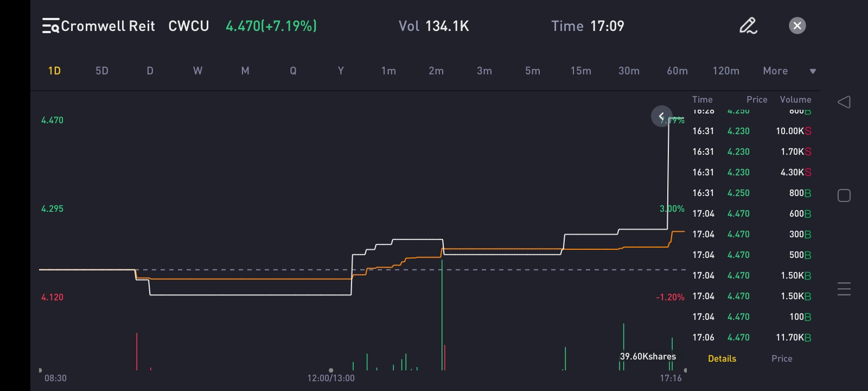Select the 16:31 trade of 1.70K
868x391 pixels.
coord(752,152)
